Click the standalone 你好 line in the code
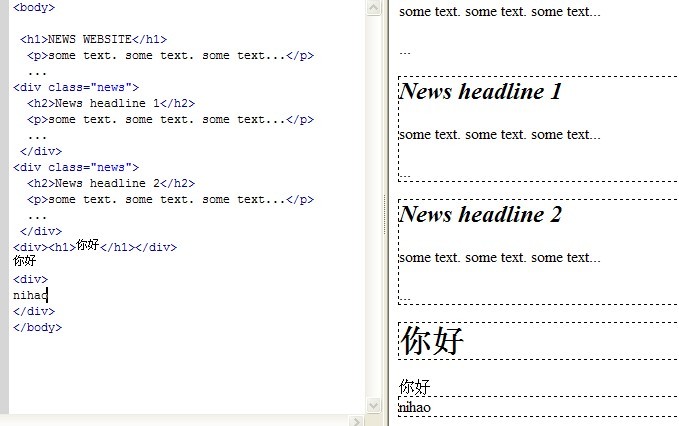Image resolution: width=679 pixels, height=426 pixels. tap(25, 261)
